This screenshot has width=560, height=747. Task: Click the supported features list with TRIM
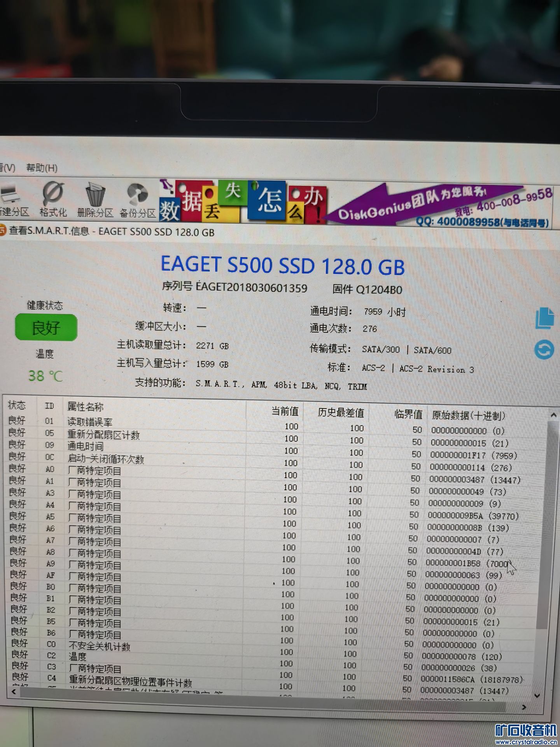[x=281, y=385]
